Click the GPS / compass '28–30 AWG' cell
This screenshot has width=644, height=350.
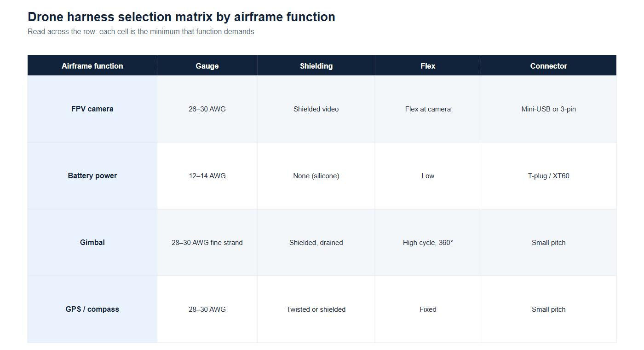[x=207, y=309]
